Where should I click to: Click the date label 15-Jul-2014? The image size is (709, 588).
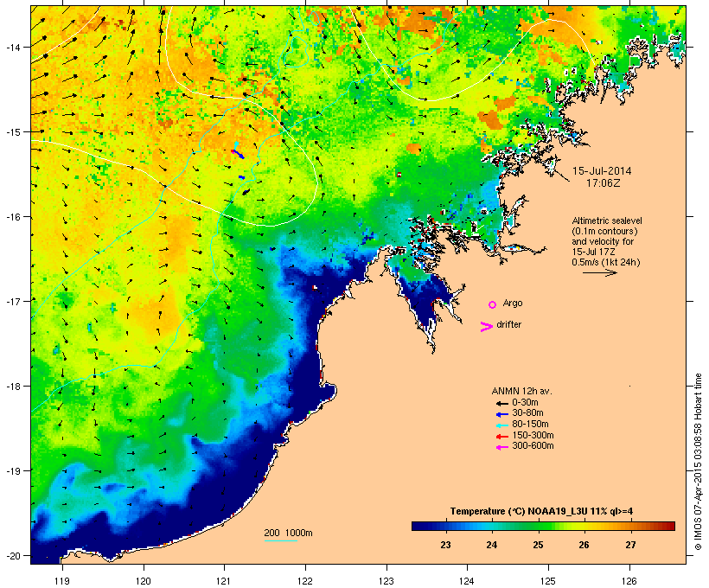tap(602, 171)
